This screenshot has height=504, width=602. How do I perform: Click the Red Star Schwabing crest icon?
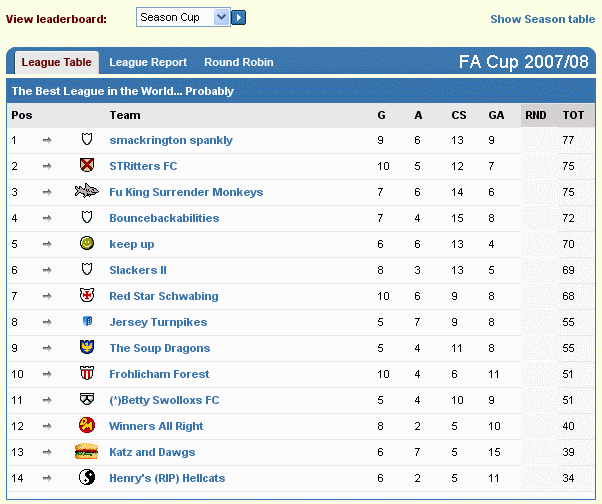point(87,295)
